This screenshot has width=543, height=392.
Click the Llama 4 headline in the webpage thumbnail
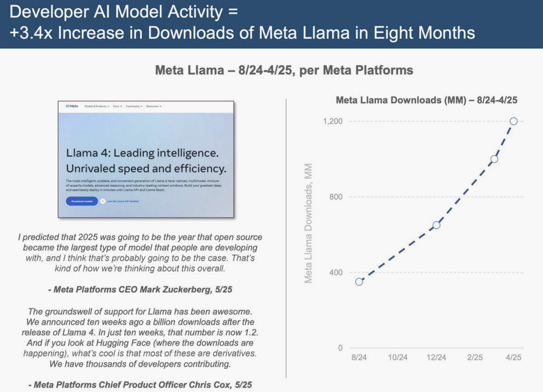[146, 161]
